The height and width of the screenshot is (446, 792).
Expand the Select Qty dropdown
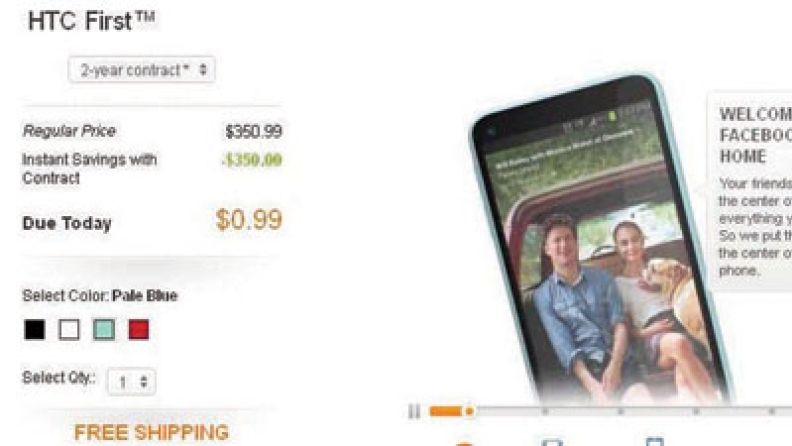click(131, 381)
